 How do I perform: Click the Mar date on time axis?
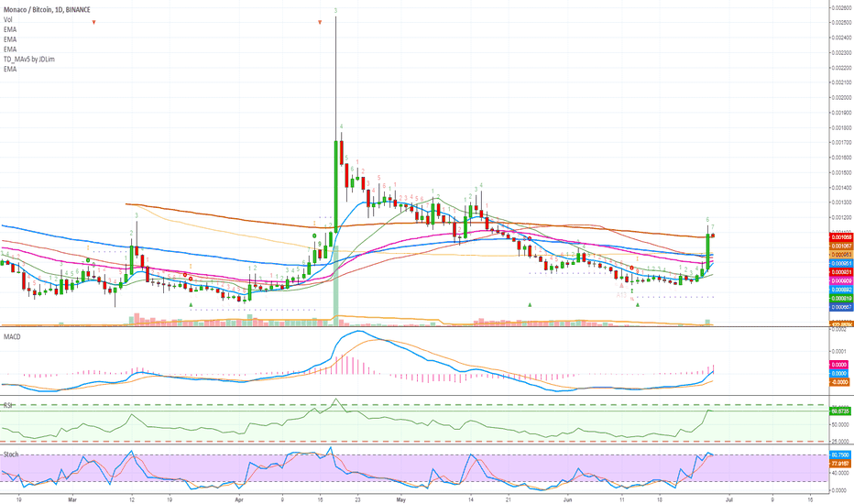tap(72, 499)
